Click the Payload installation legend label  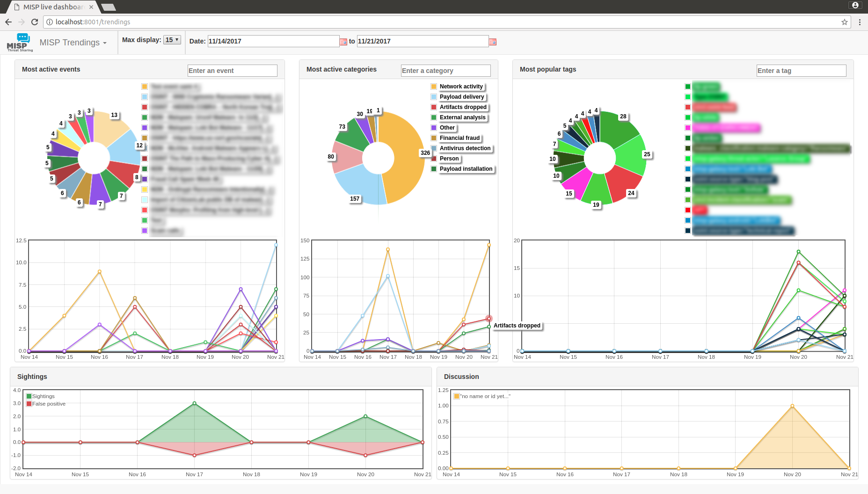467,169
